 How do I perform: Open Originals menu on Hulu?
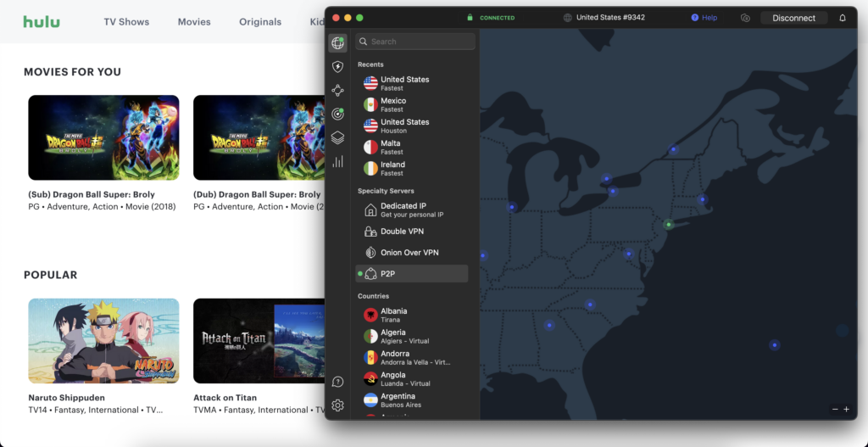tap(260, 22)
